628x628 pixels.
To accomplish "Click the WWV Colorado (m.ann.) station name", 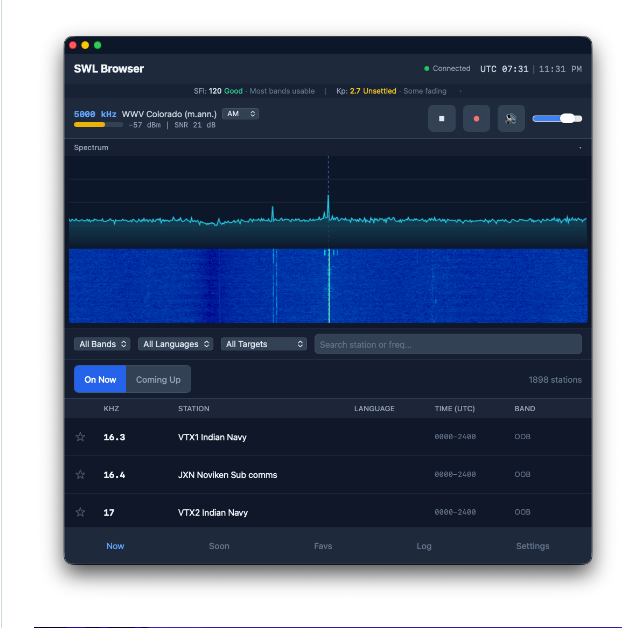I will [x=169, y=114].
